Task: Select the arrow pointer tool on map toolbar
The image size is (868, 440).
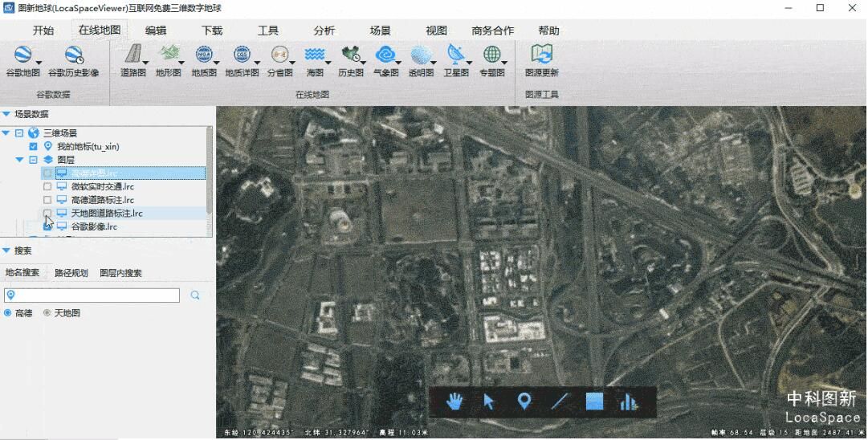Action: [x=489, y=401]
